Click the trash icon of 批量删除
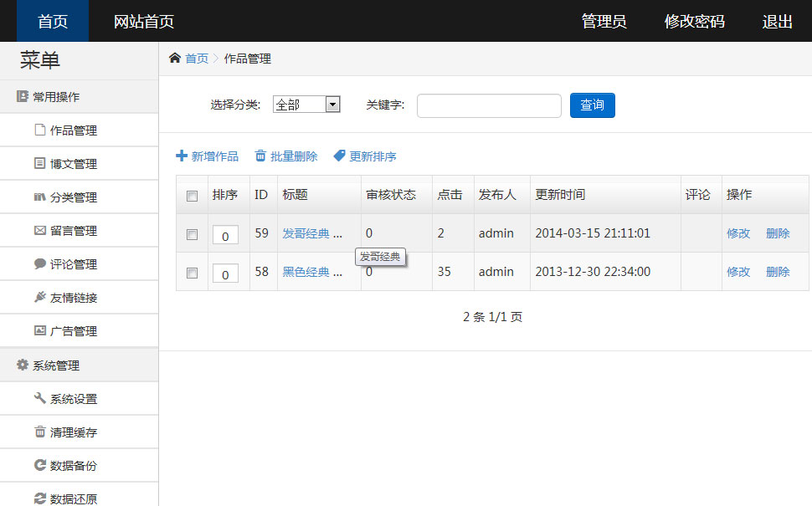Screen dimensions: 812x506 (260, 156)
